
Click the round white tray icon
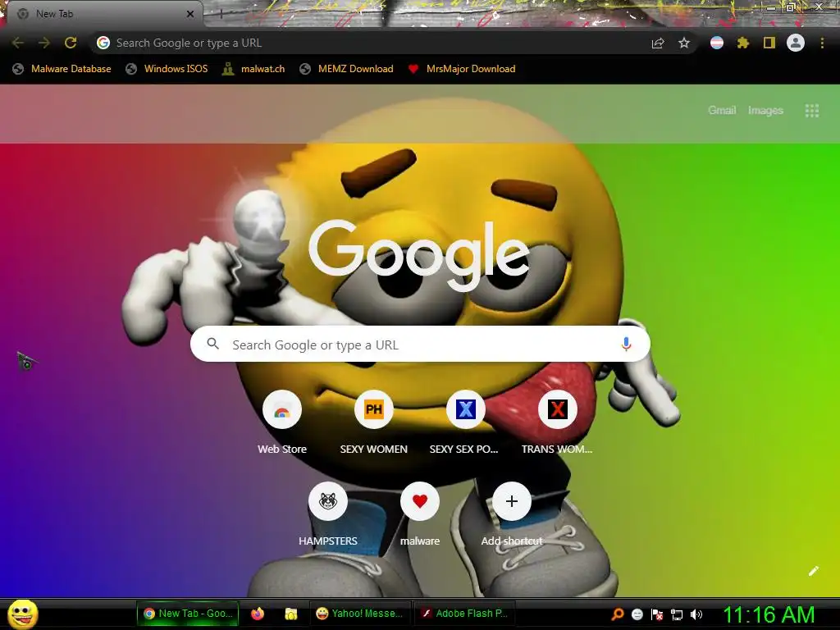[637, 614]
